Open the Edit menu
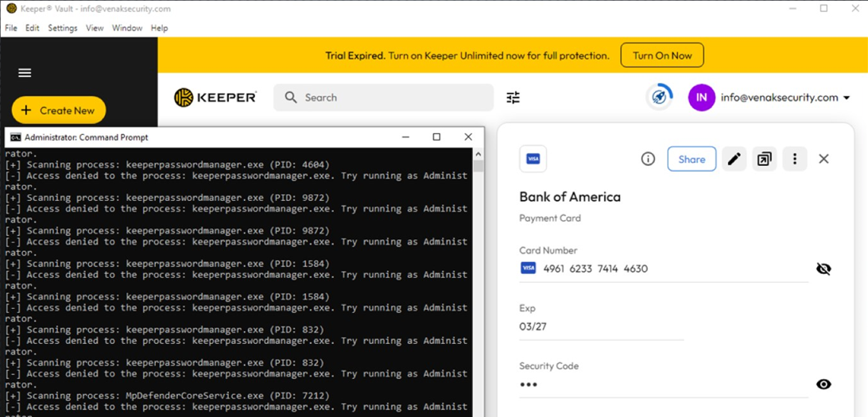Image resolution: width=868 pixels, height=417 pixels. (32, 28)
